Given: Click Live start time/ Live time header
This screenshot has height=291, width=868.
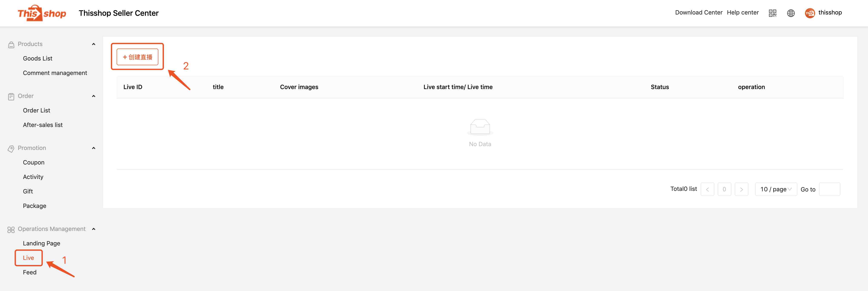Looking at the screenshot, I should click(x=458, y=87).
